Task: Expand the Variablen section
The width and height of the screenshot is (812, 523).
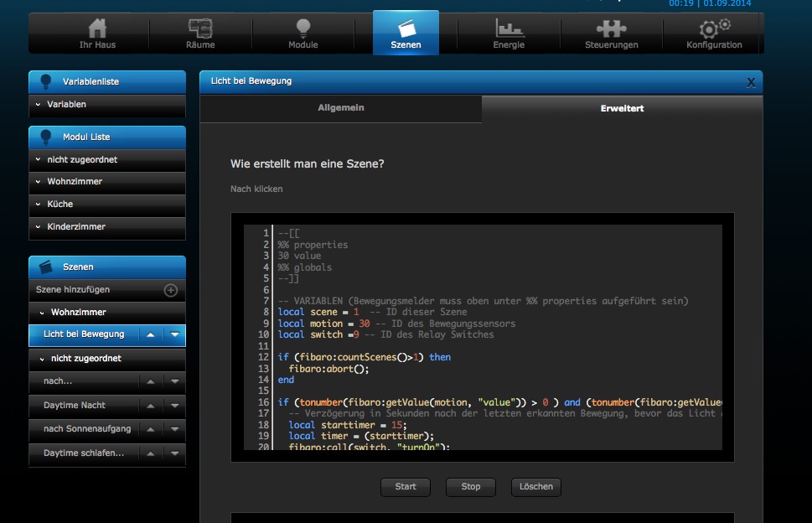Action: tap(107, 105)
